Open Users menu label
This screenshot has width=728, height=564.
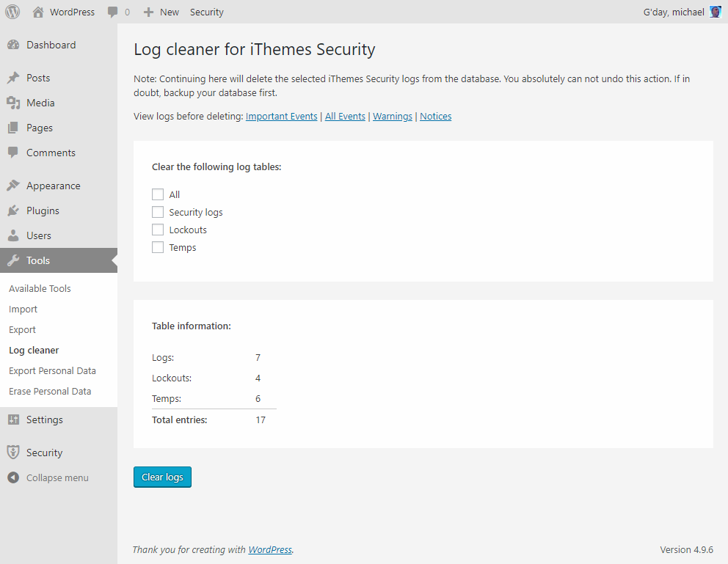[x=39, y=235]
